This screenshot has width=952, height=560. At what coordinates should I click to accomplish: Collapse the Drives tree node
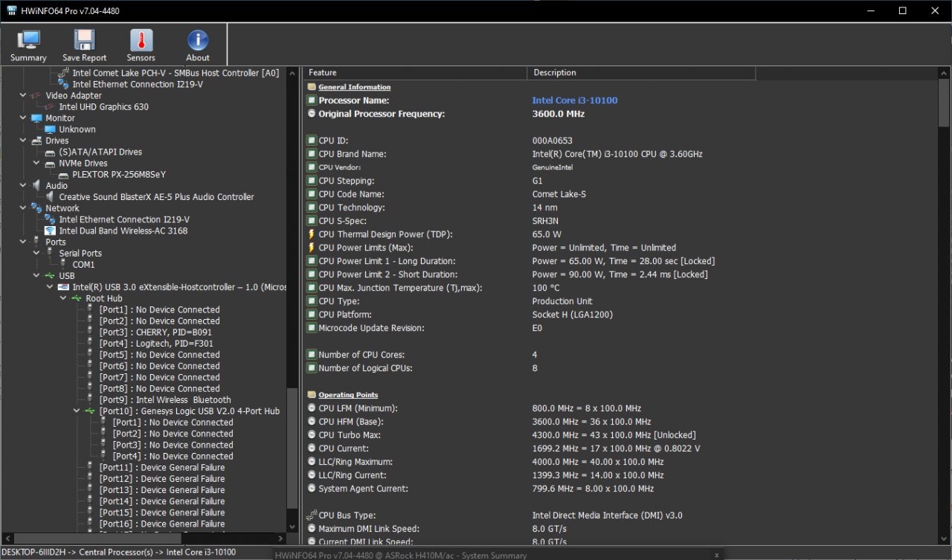pos(24,141)
